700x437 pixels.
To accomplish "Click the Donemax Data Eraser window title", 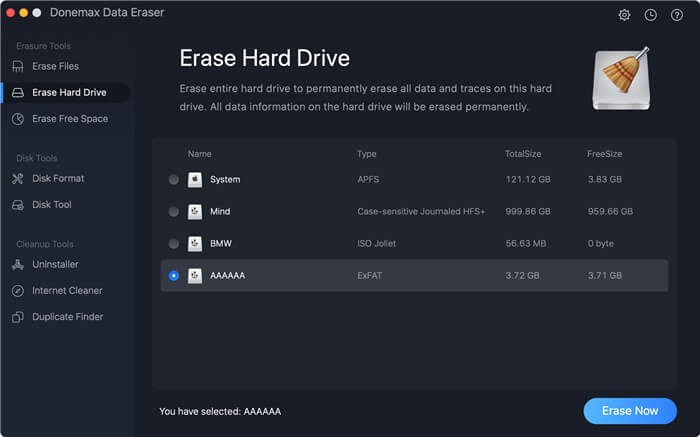I will click(107, 12).
